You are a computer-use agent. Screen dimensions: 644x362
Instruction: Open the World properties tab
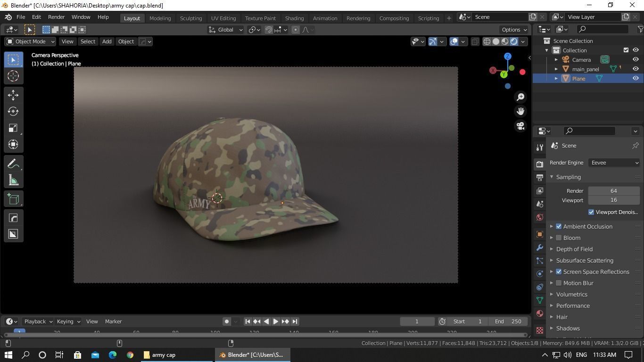click(540, 217)
